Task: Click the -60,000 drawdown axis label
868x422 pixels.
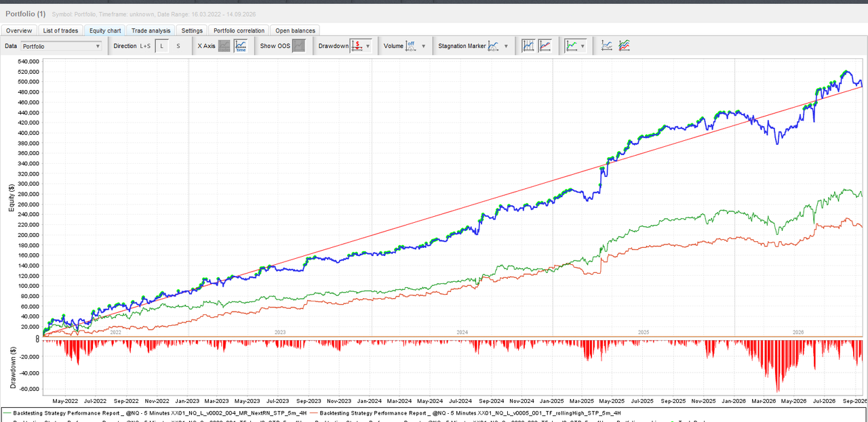Action: 29,389
